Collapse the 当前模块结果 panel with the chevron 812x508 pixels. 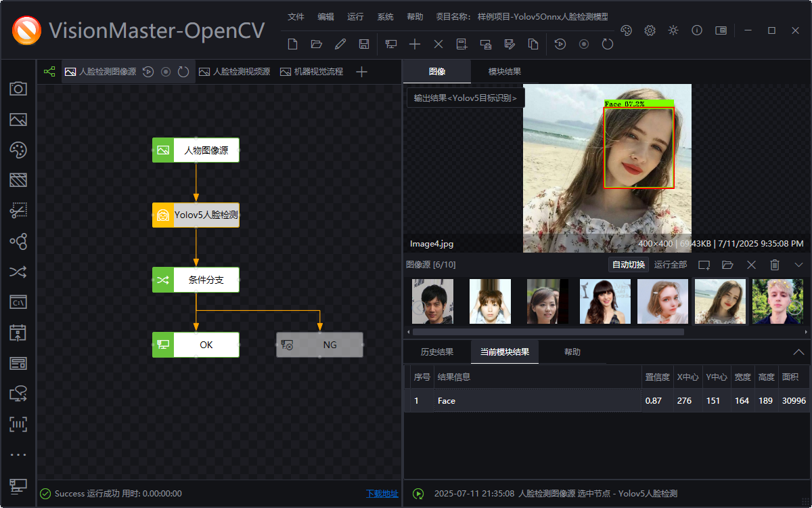(x=798, y=352)
